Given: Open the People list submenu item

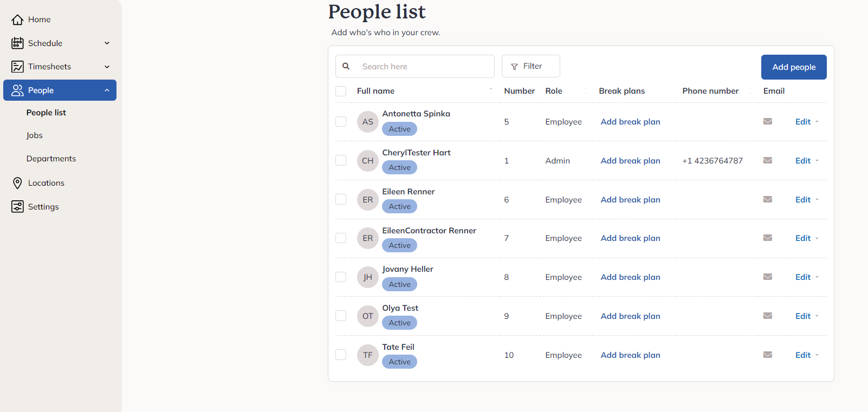Looking at the screenshot, I should [46, 113].
